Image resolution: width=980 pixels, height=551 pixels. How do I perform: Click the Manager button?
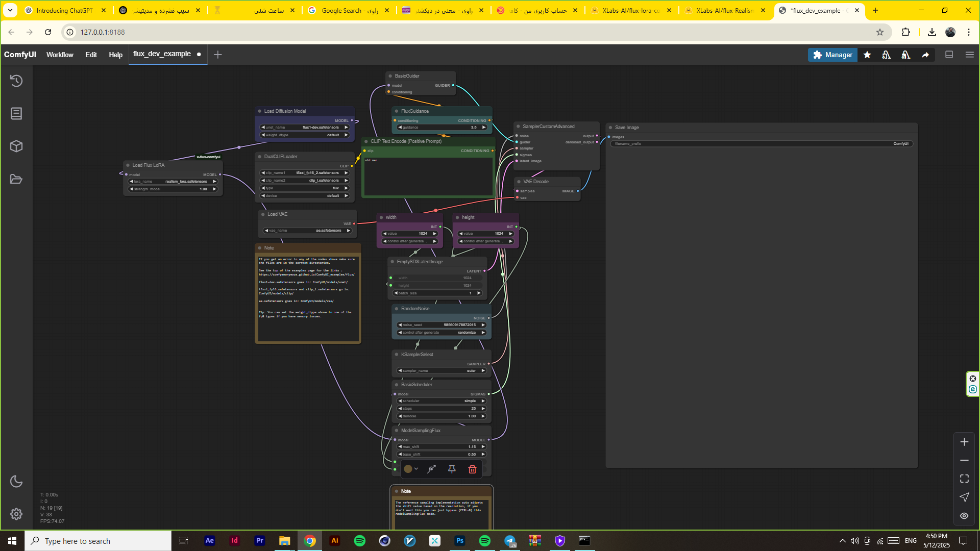click(832, 55)
